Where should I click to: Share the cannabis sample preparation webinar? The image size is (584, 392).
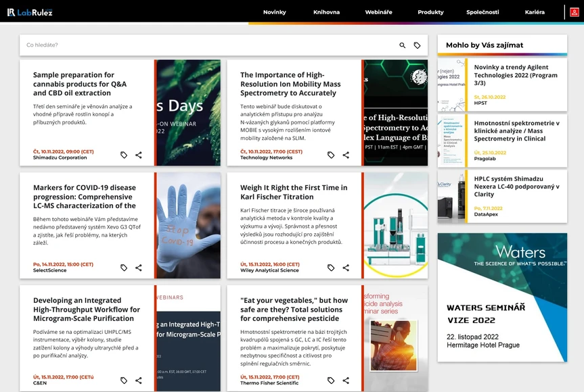coord(139,155)
